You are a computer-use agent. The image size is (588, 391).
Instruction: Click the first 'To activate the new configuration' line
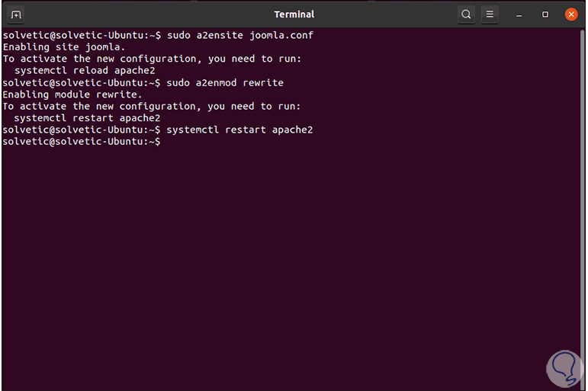[152, 59]
